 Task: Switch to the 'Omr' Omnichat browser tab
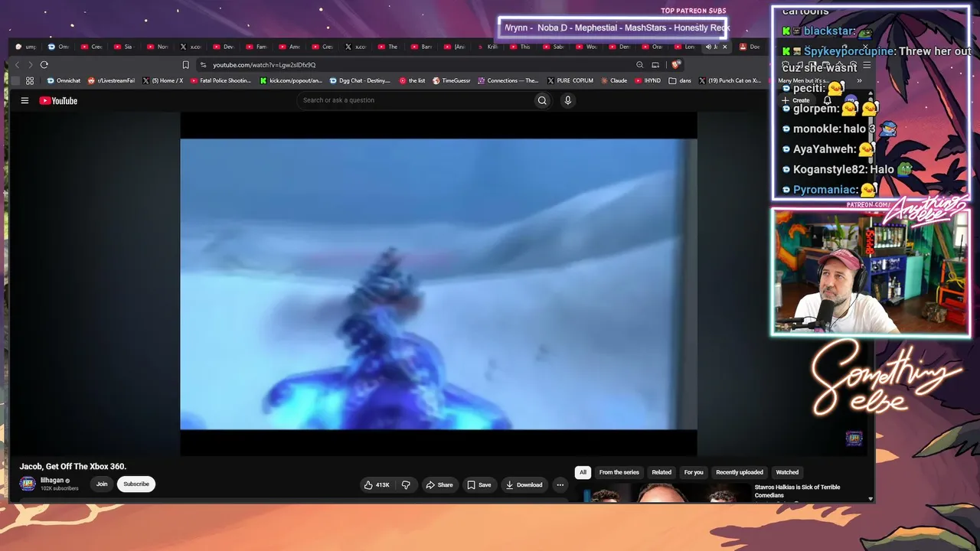[x=58, y=47]
